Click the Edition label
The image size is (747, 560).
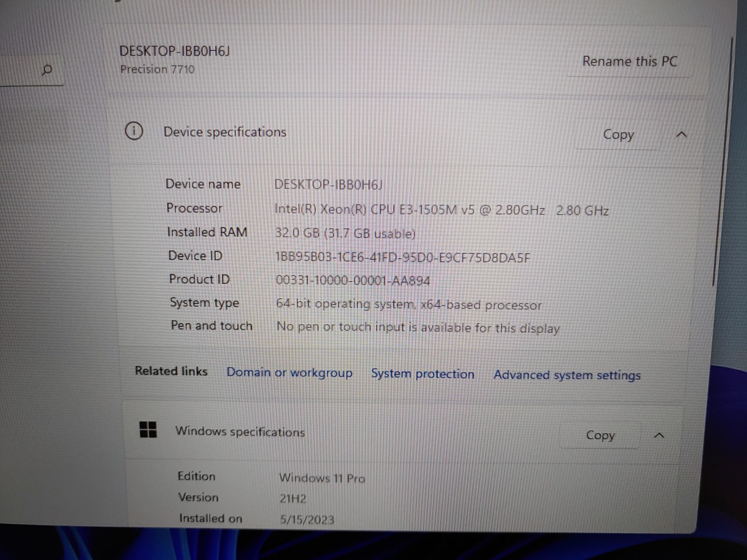(x=197, y=476)
